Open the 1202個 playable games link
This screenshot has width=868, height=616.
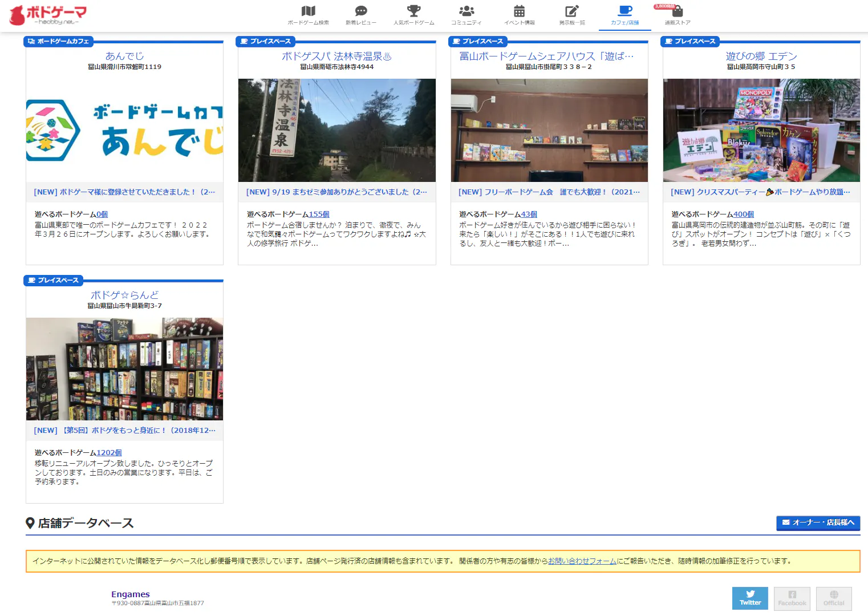pos(109,453)
